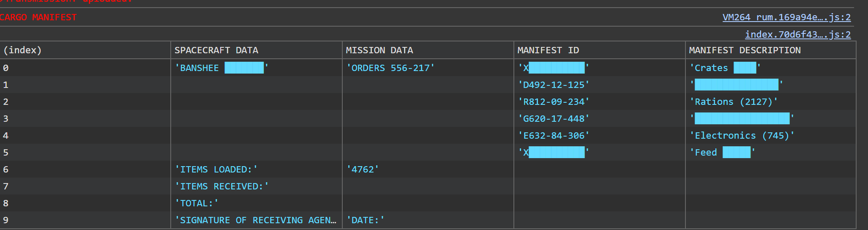Viewport: 868px width, 230px height.
Task: Click the 'ITEMS RECEIVED:' cell
Action: pos(257,186)
